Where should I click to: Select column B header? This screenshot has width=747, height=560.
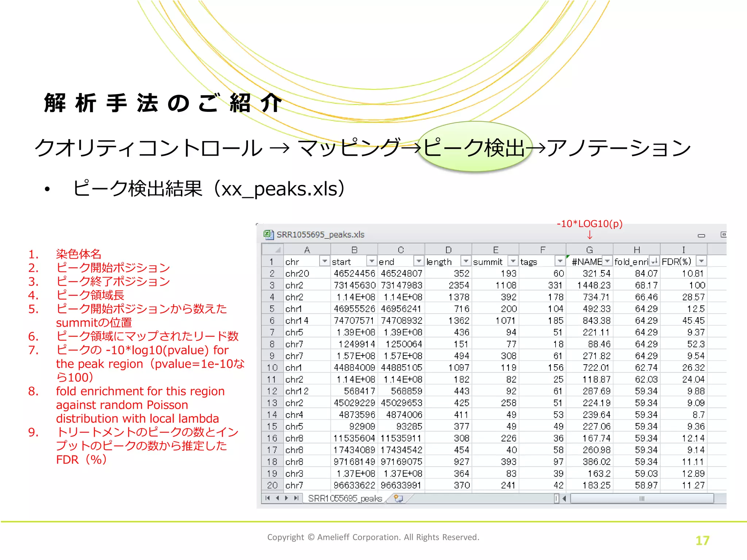(x=354, y=250)
